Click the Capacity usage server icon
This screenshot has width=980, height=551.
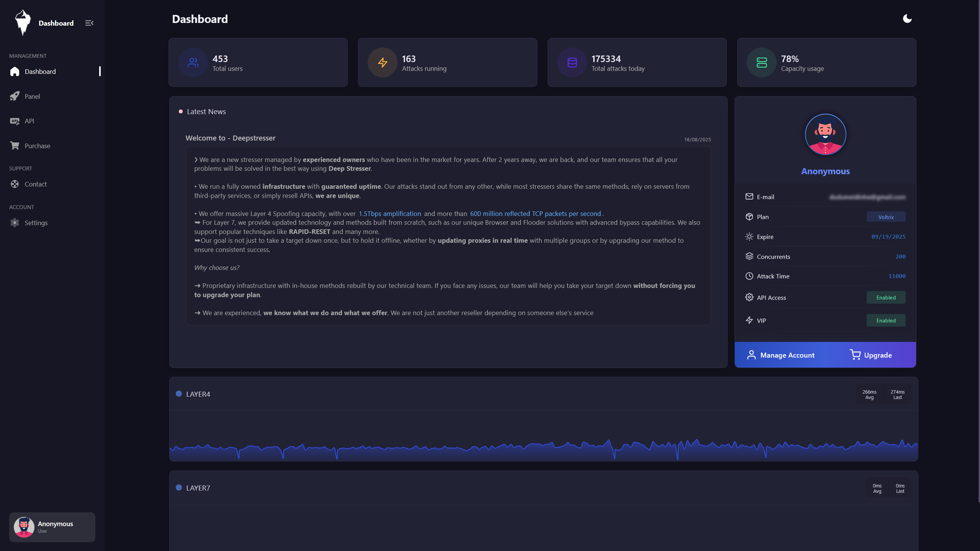click(x=761, y=62)
